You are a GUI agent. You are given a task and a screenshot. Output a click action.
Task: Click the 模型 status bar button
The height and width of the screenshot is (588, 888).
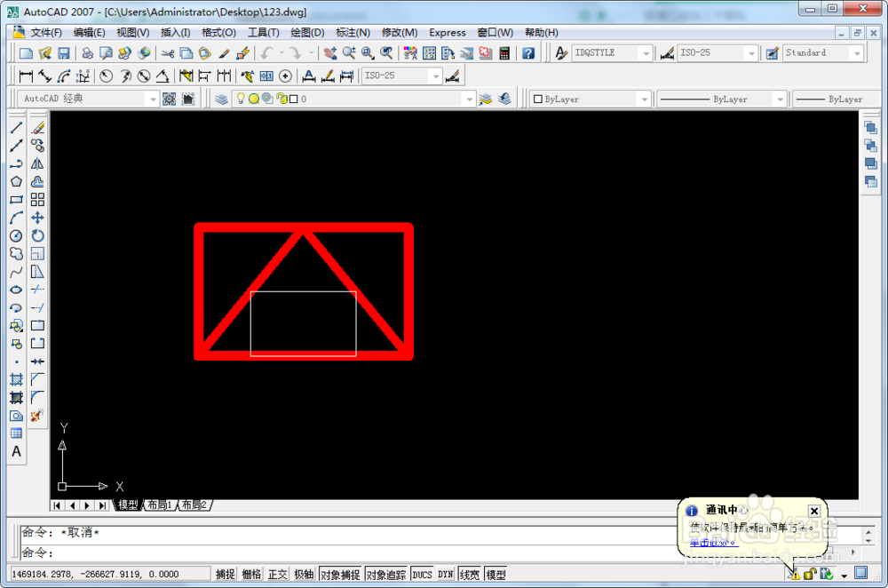click(496, 575)
